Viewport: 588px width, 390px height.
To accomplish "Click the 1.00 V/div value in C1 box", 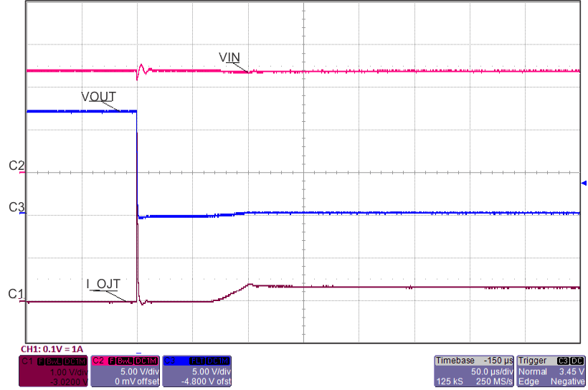I will [x=69, y=372].
